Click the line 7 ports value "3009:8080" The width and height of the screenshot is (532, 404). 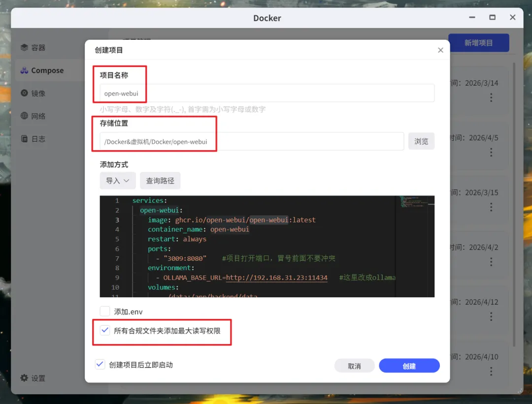point(185,258)
